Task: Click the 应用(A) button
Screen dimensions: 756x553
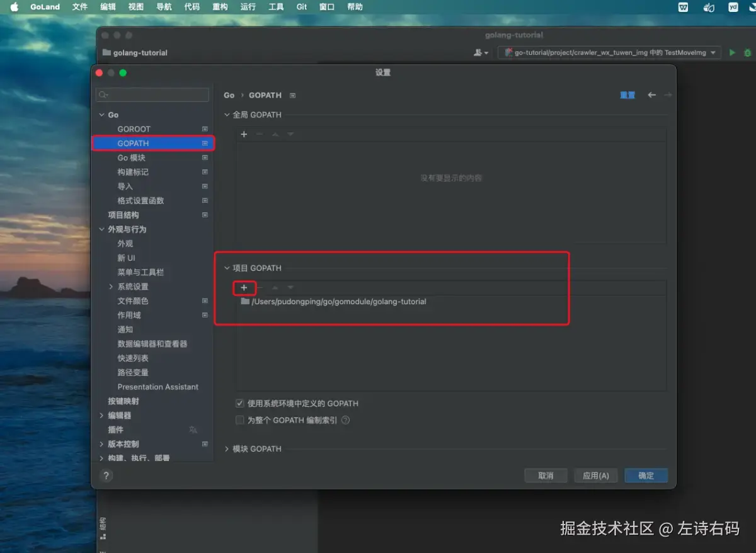Action: (x=596, y=476)
